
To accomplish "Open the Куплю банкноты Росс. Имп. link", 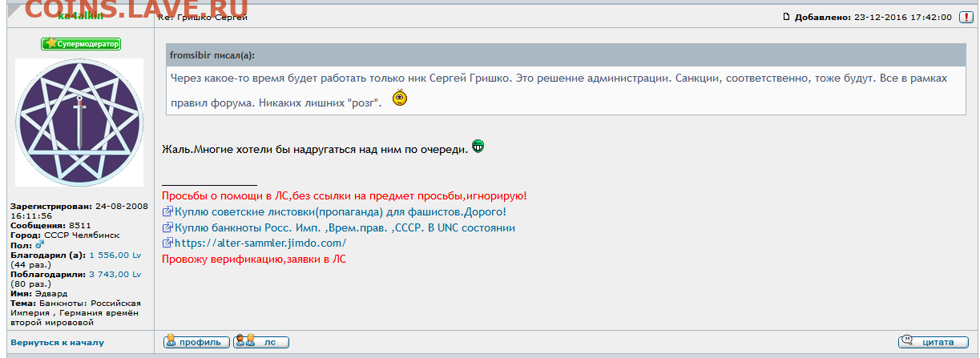I will click(x=345, y=227).
